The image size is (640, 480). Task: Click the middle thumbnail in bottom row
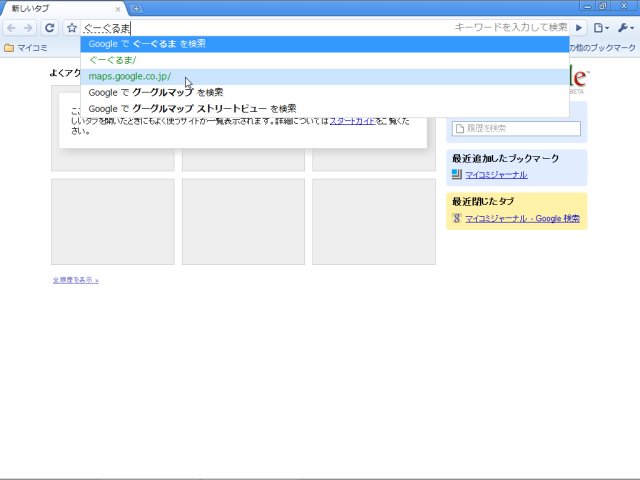pos(243,222)
